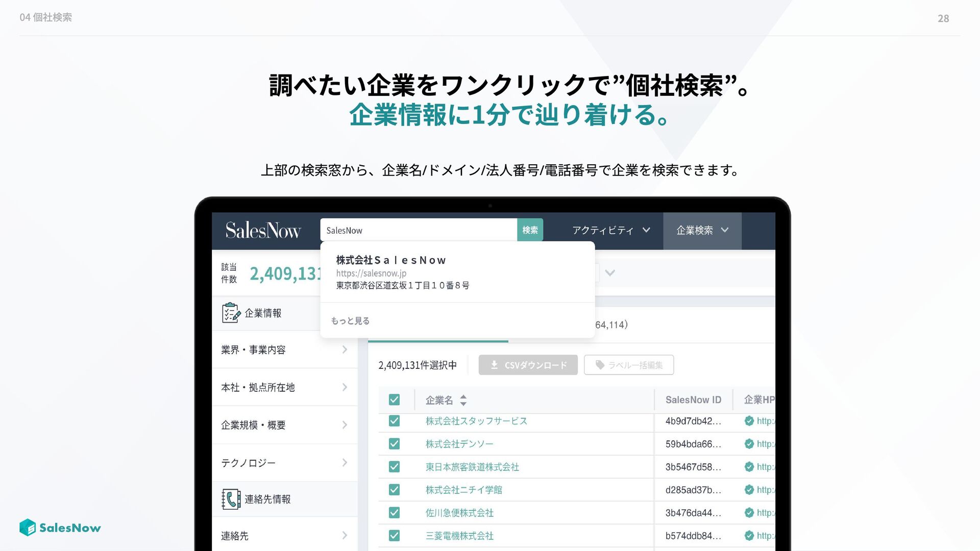Open the 株式会社ニチイ学館 company link
Viewport: 980px width, 551px height.
click(464, 490)
